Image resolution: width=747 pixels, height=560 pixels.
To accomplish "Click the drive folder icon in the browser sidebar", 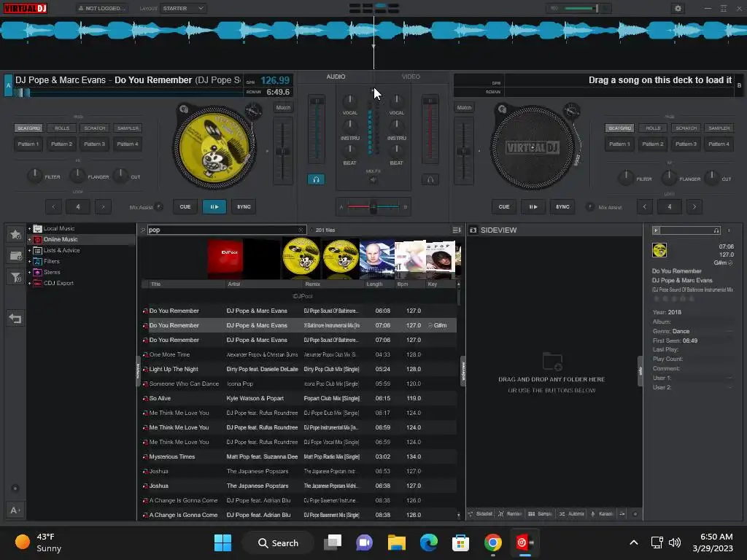I will point(15,256).
